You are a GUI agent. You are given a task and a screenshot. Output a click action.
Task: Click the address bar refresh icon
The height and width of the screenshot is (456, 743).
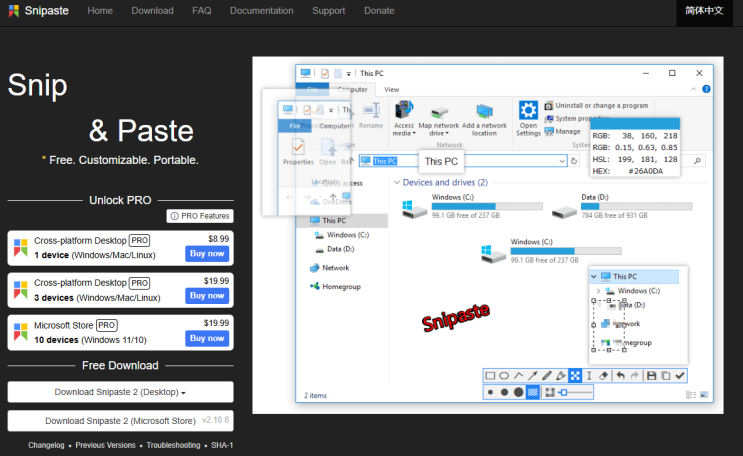[574, 161]
